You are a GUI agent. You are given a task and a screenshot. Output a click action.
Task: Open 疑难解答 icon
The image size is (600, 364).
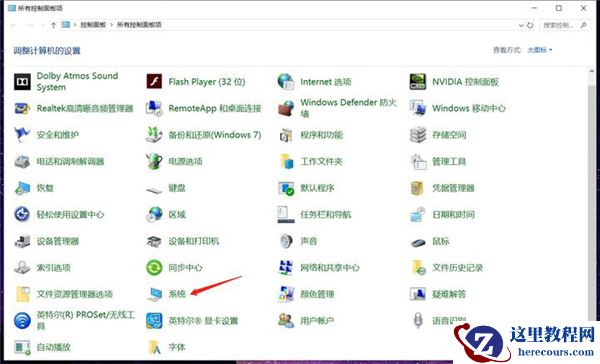click(x=418, y=294)
